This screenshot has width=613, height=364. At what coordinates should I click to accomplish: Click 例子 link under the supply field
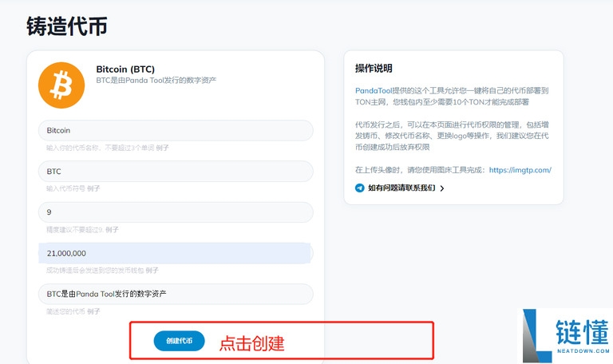pos(152,270)
